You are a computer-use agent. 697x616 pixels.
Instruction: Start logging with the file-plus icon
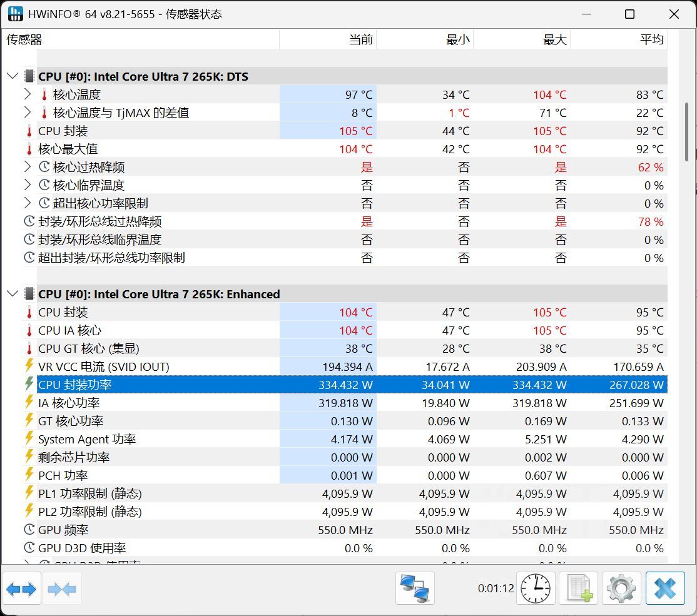pyautogui.click(x=579, y=588)
